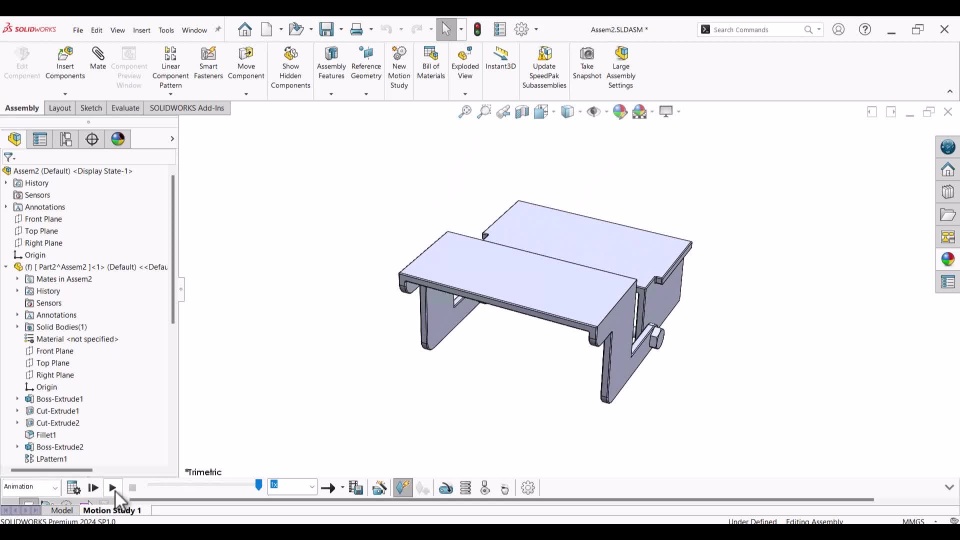Open the Insert menu
The width and height of the screenshot is (960, 540).
coord(141,30)
